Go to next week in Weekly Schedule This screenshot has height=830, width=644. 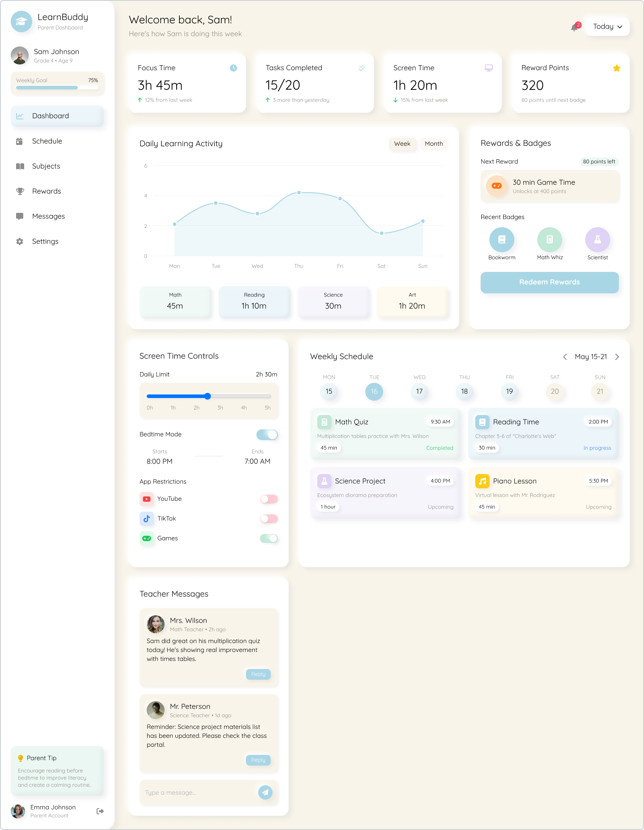coord(617,357)
